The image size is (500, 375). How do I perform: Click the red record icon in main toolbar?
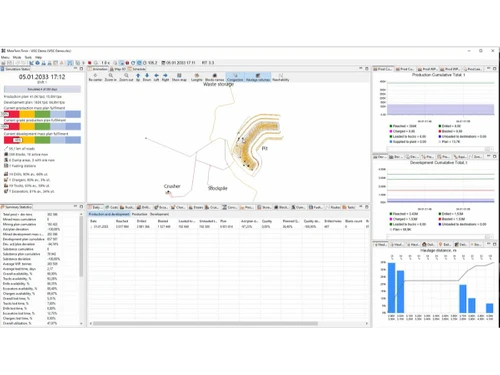90,63
